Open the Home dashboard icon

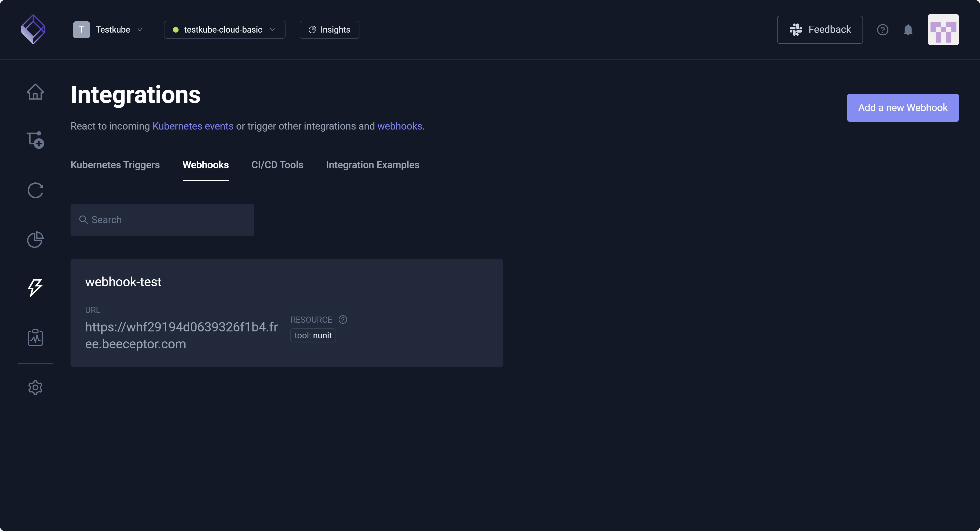tap(35, 92)
